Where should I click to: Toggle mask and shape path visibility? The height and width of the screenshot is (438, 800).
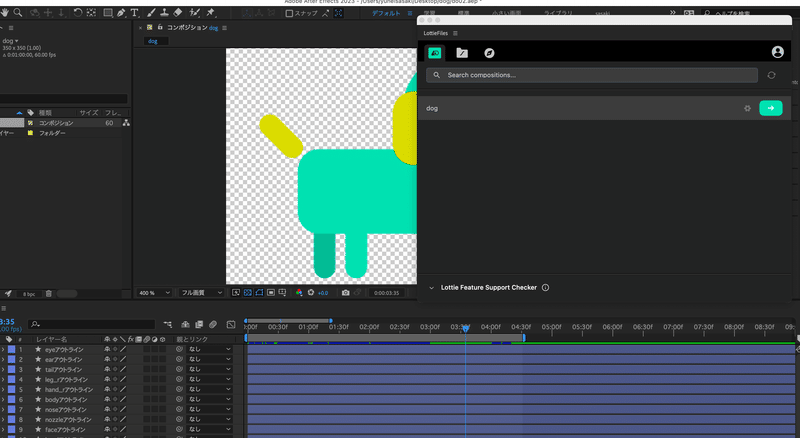pos(259,293)
